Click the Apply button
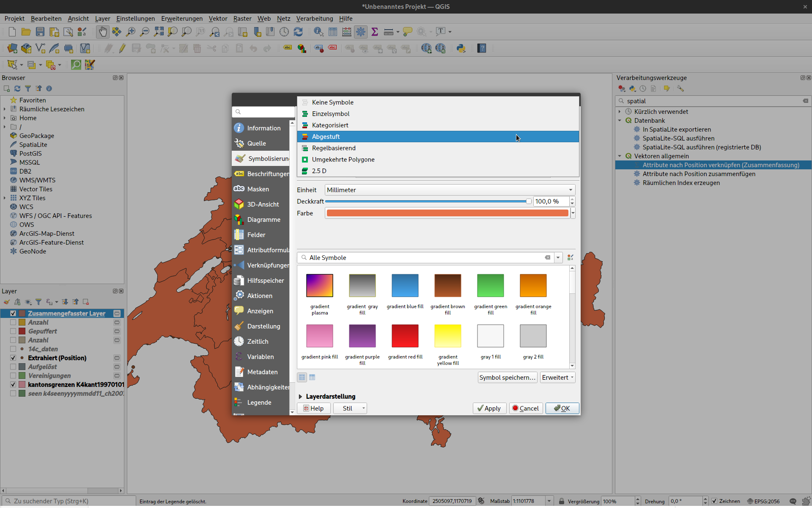The width and height of the screenshot is (812, 508). coord(489,409)
